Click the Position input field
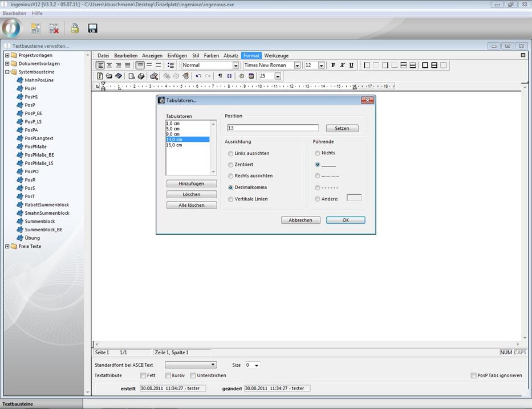This screenshot has width=532, height=409. (x=273, y=128)
